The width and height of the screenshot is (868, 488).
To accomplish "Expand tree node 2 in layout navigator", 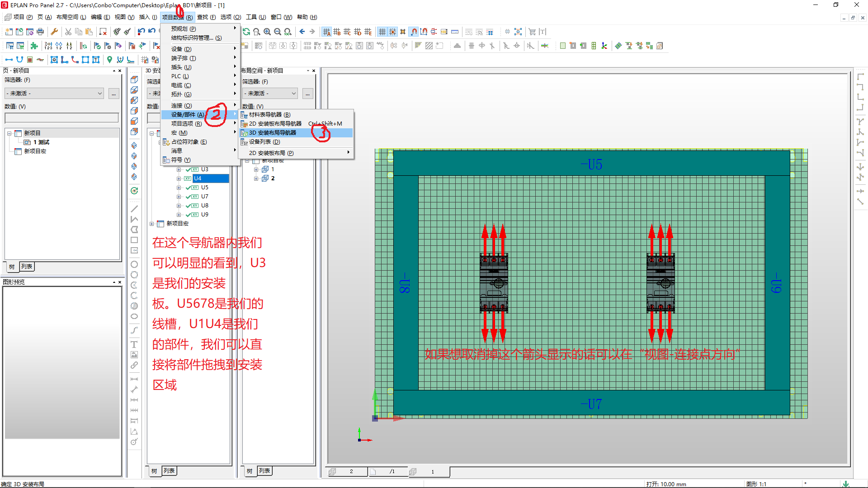I will [x=256, y=178].
